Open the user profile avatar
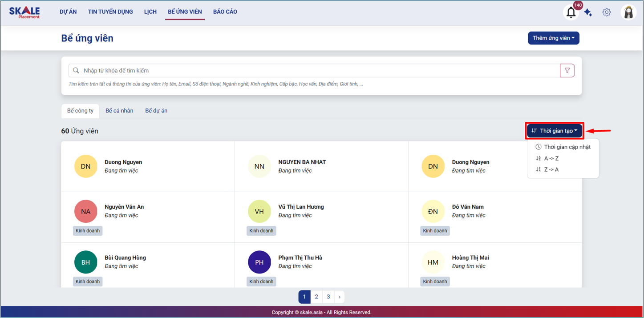Viewport: 644px width, 318px height. click(x=628, y=12)
